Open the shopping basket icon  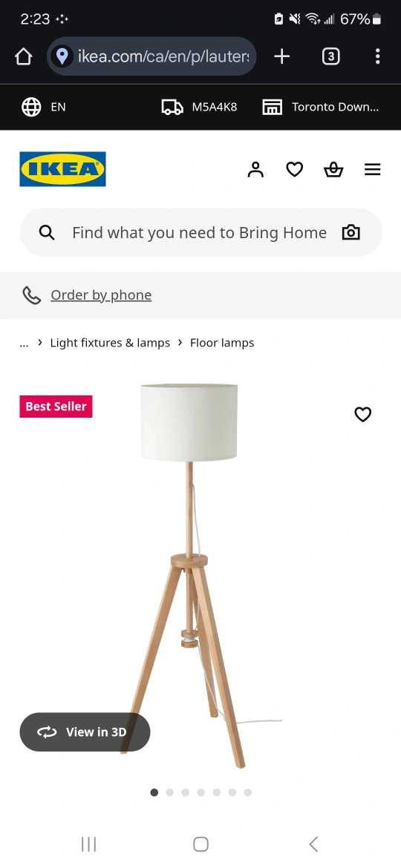(333, 169)
